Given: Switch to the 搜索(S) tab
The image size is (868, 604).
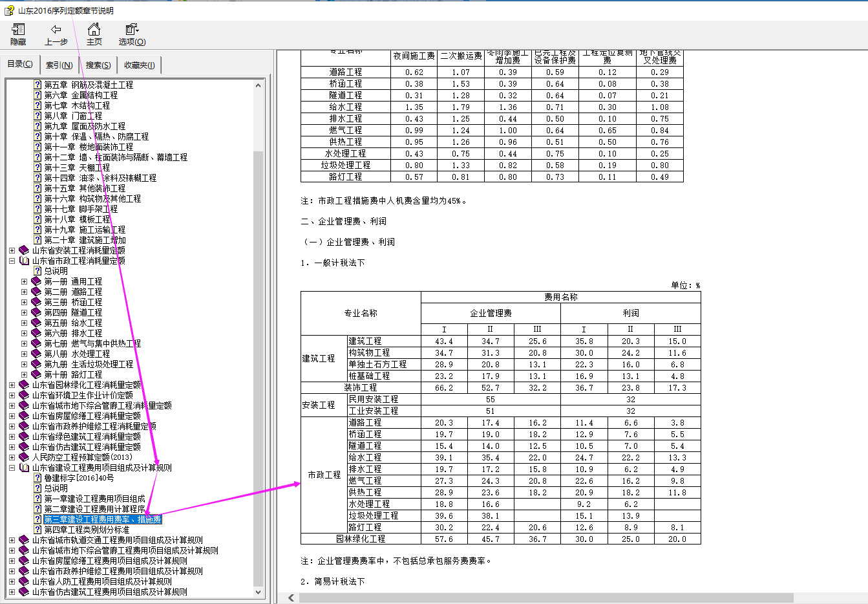Looking at the screenshot, I should point(98,65).
